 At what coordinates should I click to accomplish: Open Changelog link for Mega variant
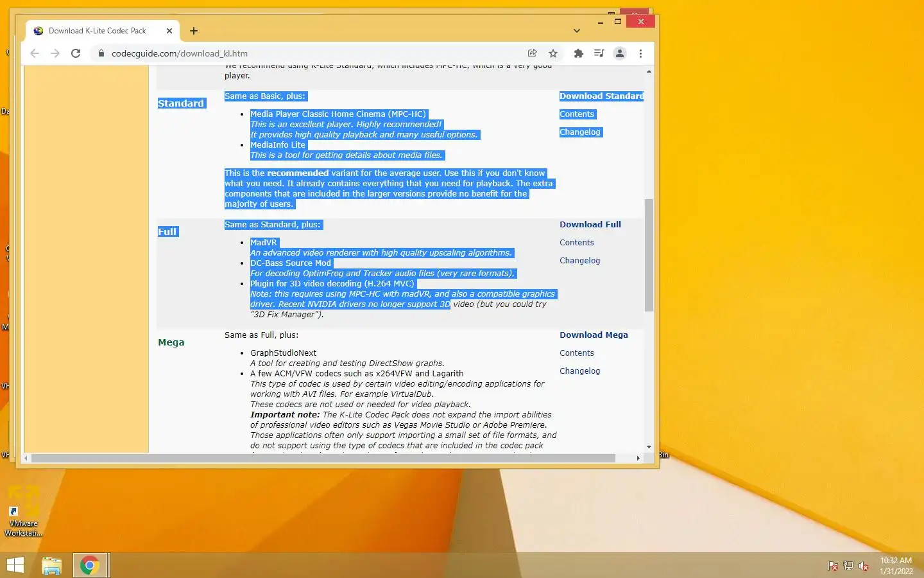point(580,371)
